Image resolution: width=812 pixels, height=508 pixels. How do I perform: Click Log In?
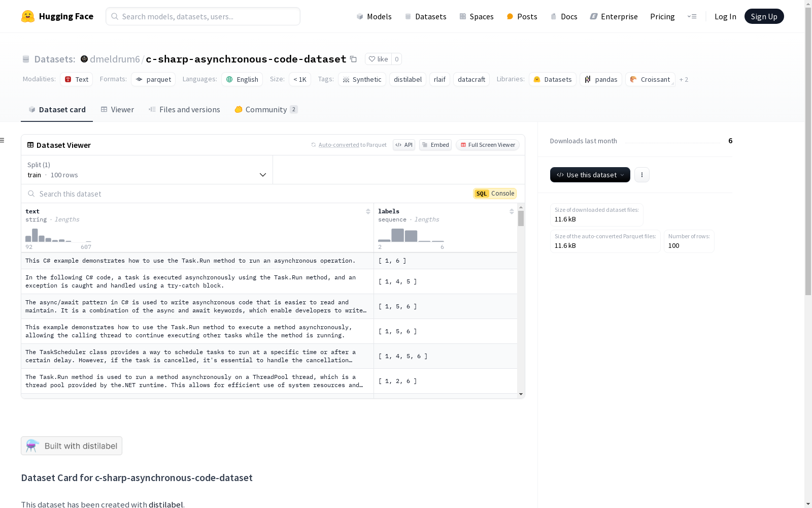[x=725, y=16]
